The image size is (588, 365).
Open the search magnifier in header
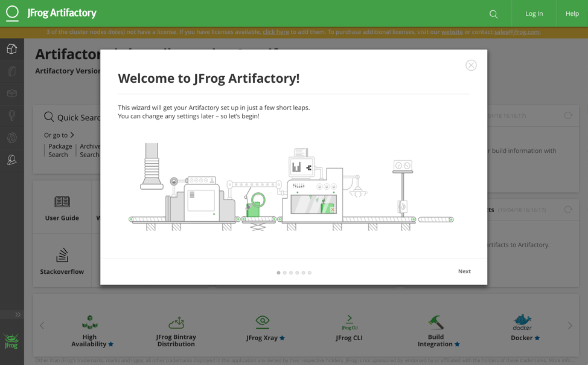[x=493, y=14]
